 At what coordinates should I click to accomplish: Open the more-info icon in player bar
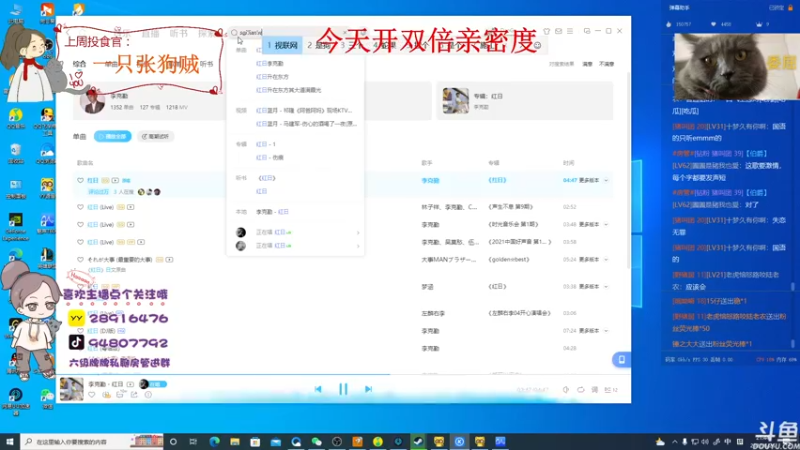click(148, 394)
